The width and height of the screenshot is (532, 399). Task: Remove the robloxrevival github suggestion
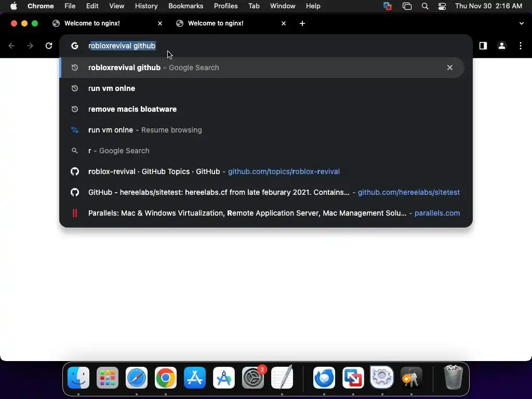[449, 68]
